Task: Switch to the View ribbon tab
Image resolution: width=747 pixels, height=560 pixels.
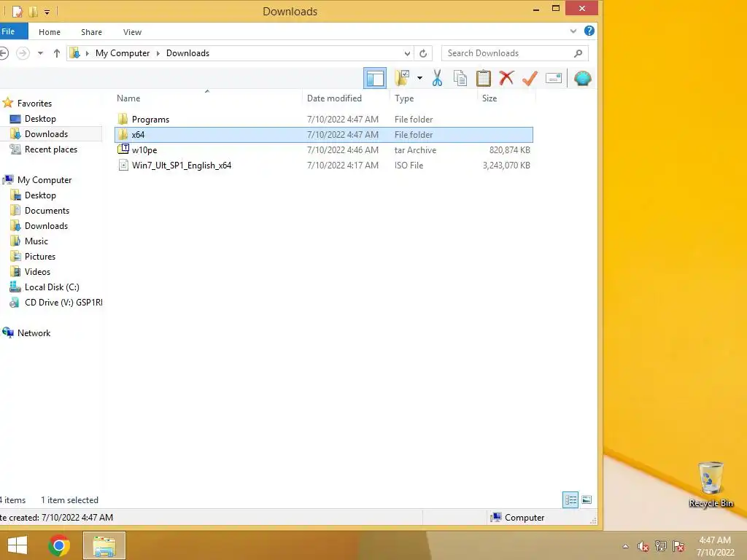Action: click(132, 32)
